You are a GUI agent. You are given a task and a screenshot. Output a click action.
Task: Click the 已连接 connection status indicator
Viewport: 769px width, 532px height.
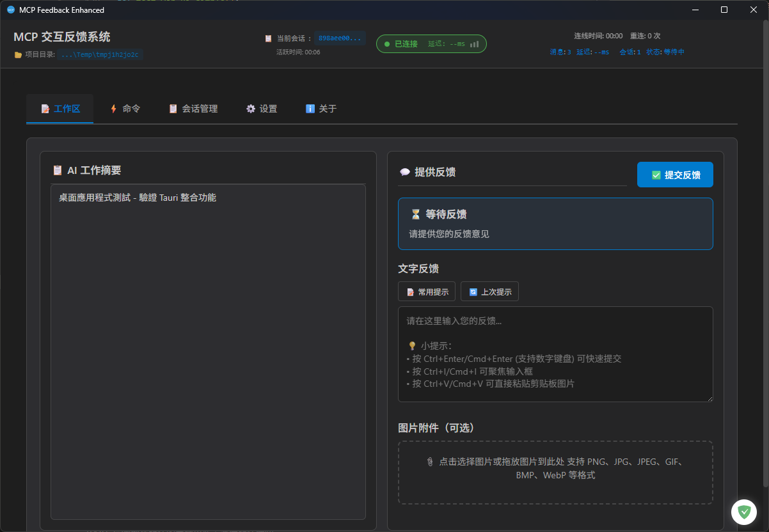click(x=431, y=43)
